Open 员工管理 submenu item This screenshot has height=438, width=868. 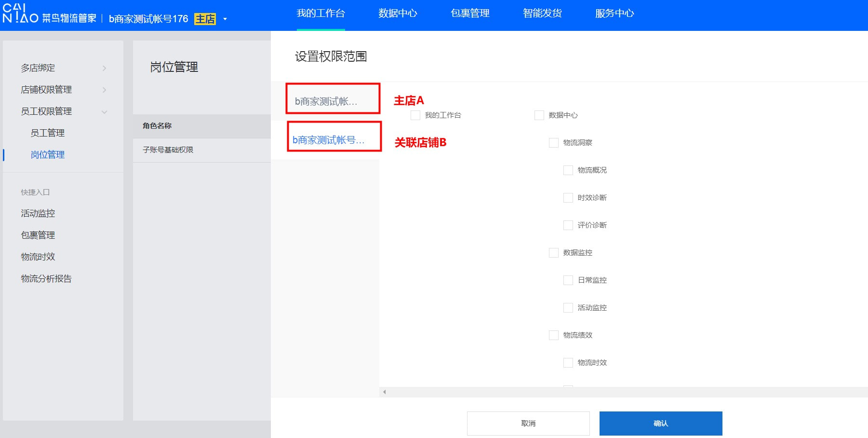(x=48, y=133)
